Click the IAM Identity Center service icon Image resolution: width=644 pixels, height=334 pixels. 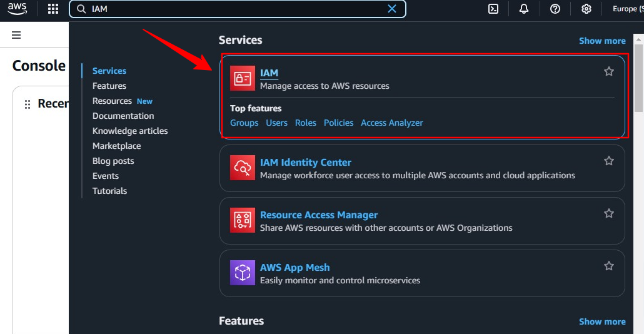click(243, 168)
